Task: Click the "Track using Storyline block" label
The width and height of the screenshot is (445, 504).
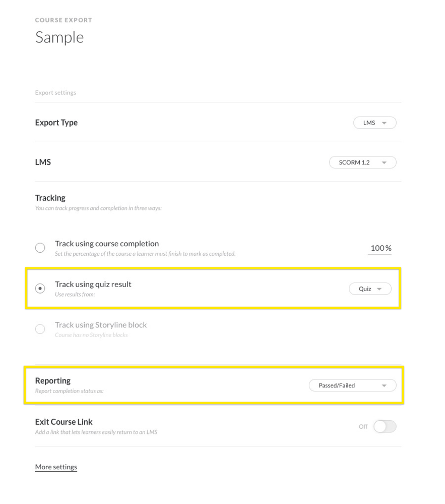Action: point(101,325)
